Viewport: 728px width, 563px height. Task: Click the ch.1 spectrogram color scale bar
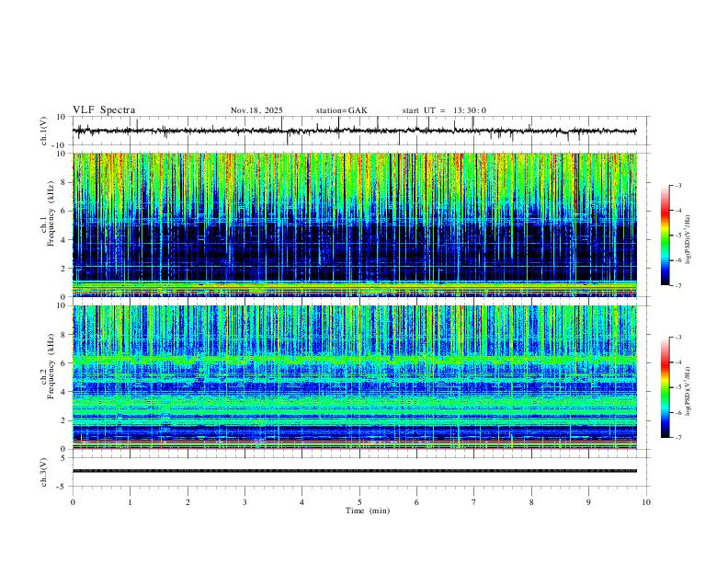tap(665, 236)
